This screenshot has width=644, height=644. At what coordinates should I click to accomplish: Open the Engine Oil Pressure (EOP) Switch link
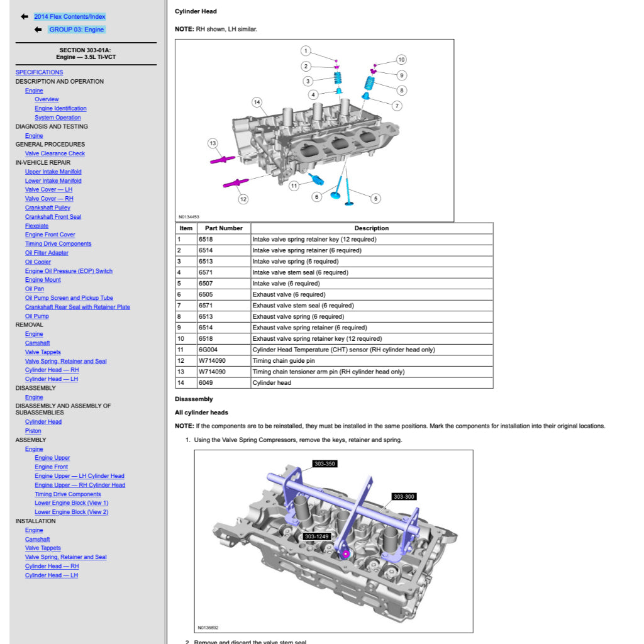tap(69, 271)
